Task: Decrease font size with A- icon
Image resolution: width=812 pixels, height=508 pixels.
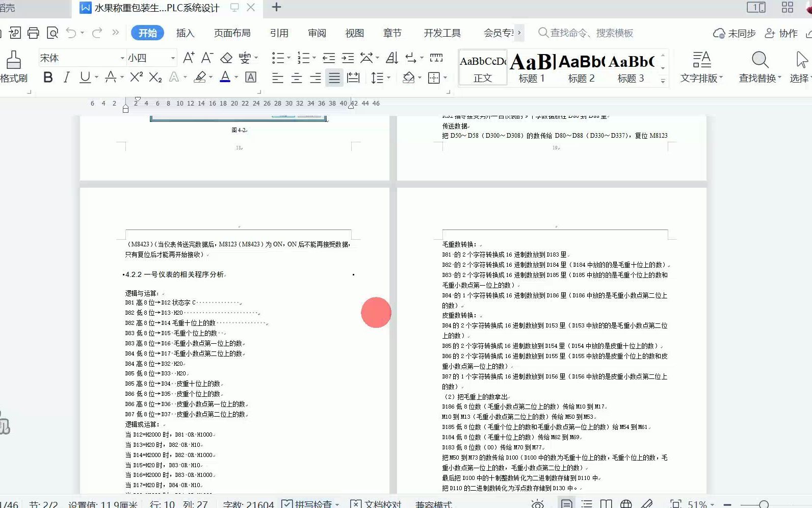Action: (x=207, y=58)
